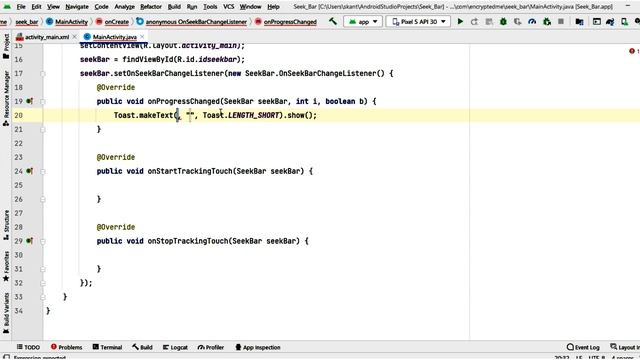
Task: Open the Build tool window at bottom
Action: coord(142,347)
